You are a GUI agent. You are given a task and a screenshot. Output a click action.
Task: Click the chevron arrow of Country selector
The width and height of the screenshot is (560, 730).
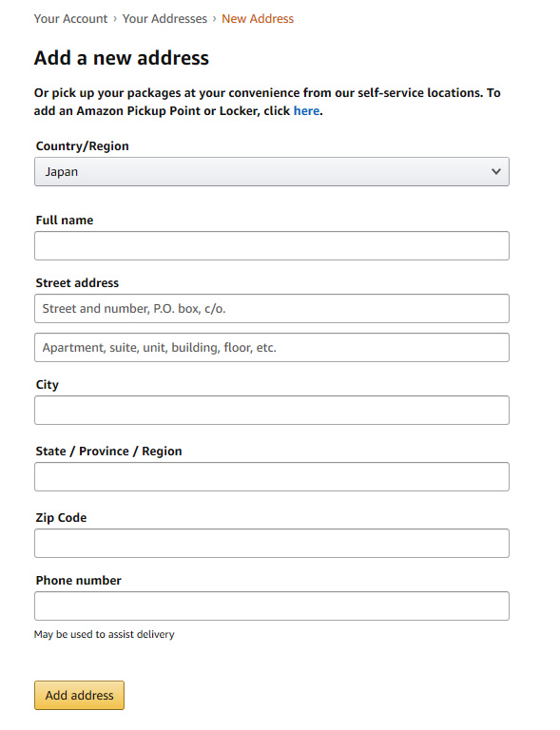click(x=496, y=171)
